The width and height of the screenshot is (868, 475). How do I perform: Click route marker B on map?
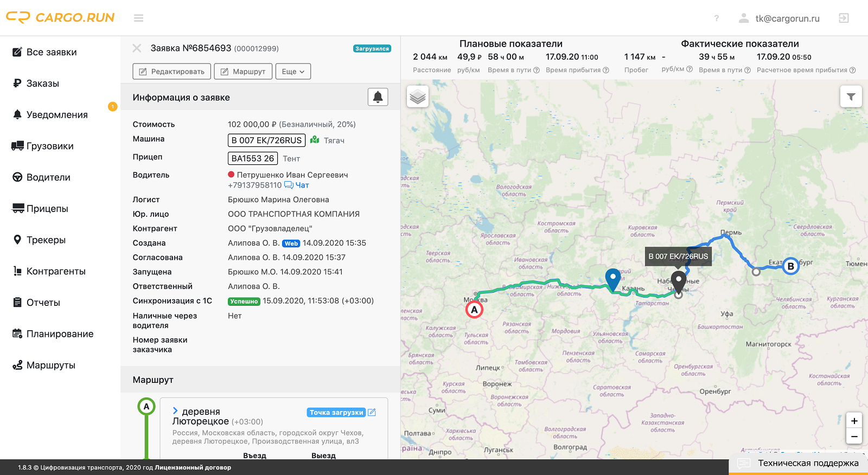coord(791,266)
